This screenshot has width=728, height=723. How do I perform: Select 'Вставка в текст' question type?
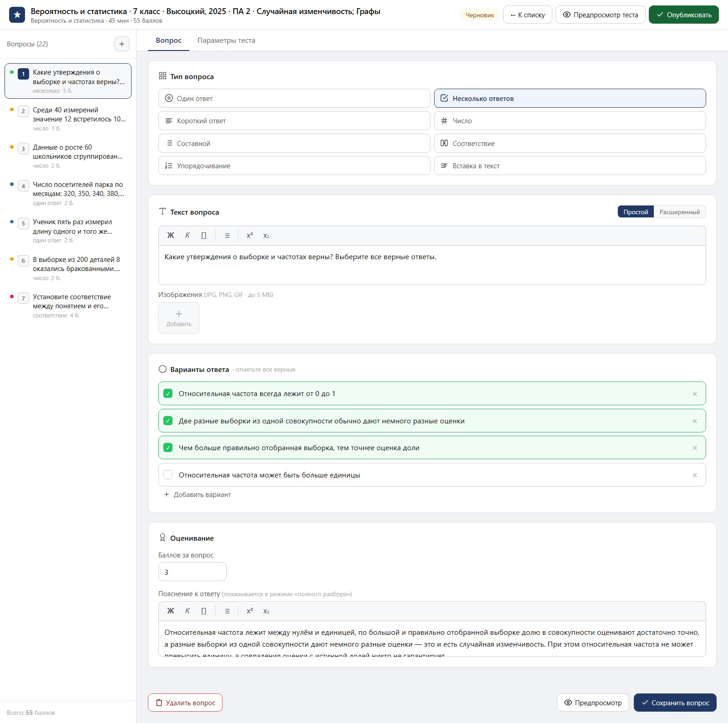point(570,166)
